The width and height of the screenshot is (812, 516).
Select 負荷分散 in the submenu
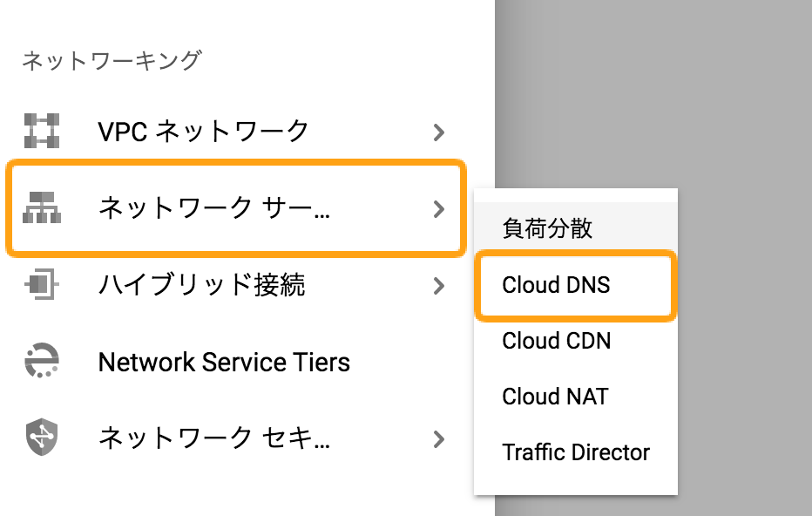[x=575, y=228]
